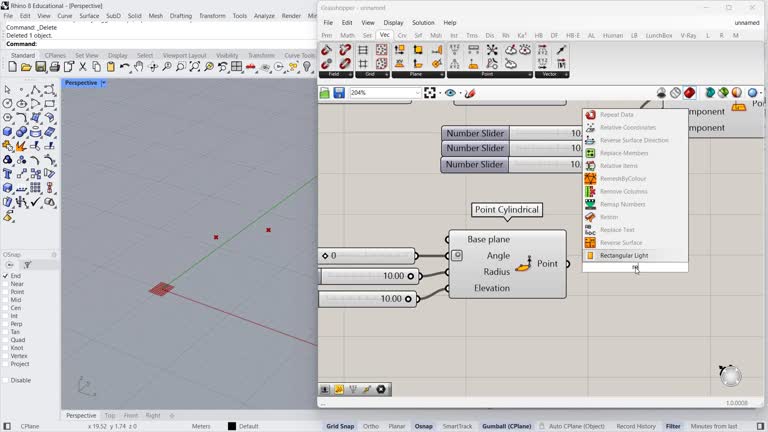Save the Grasshopper document with the floppy icon
This screenshot has height=432, width=768.
click(x=339, y=93)
